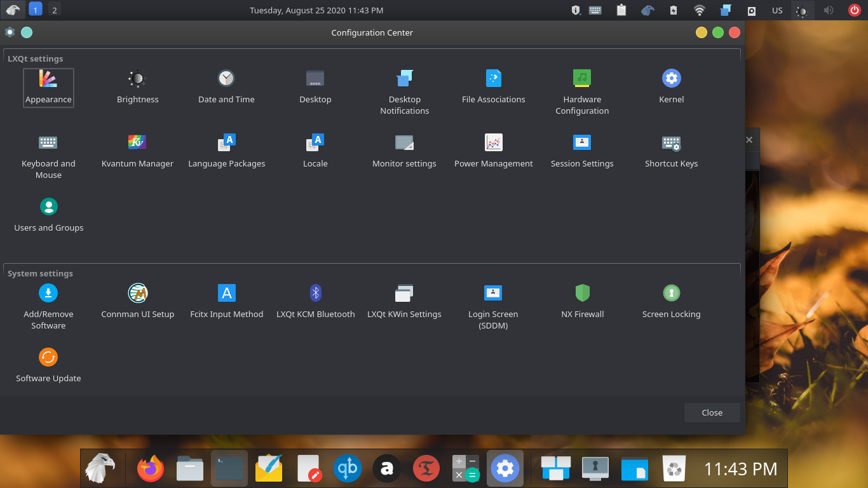
Task: Click the black 'a' app in dock
Action: coord(387,469)
